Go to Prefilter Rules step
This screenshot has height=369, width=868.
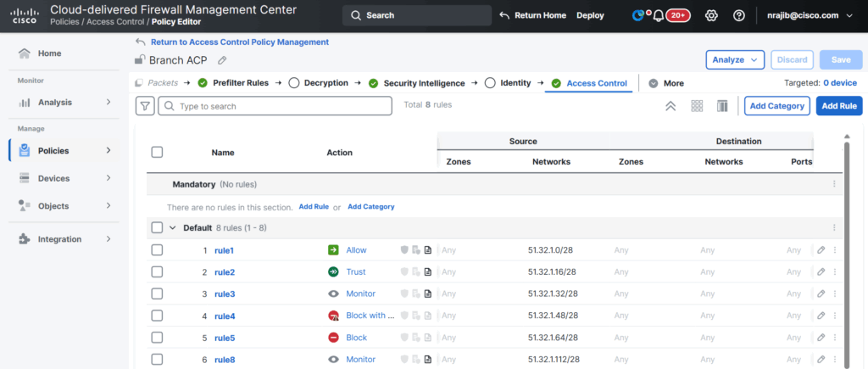click(x=233, y=83)
